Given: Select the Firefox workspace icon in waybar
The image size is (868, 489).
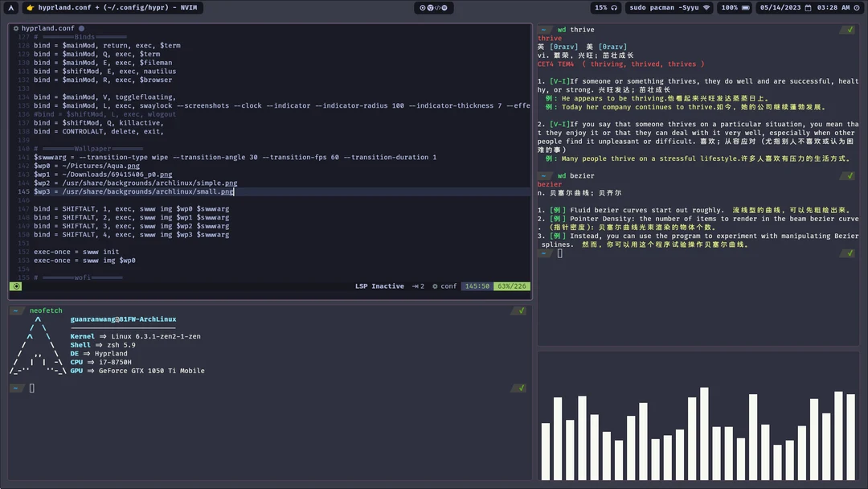Looking at the screenshot, I should pyautogui.click(x=432, y=7).
